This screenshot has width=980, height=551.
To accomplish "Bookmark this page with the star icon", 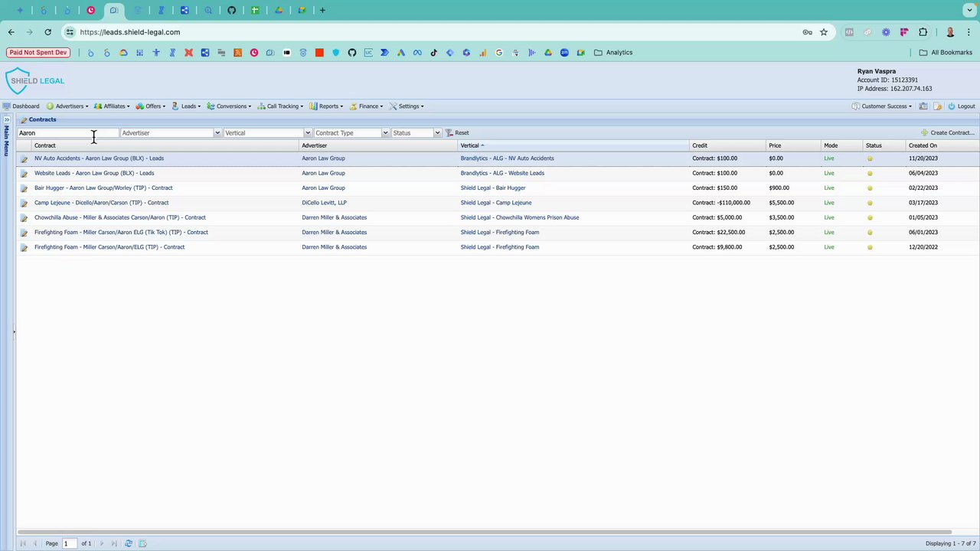I will (x=824, y=32).
